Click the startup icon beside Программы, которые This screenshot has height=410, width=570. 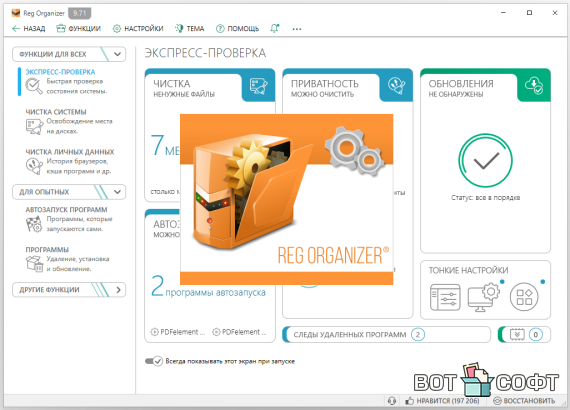tap(34, 224)
